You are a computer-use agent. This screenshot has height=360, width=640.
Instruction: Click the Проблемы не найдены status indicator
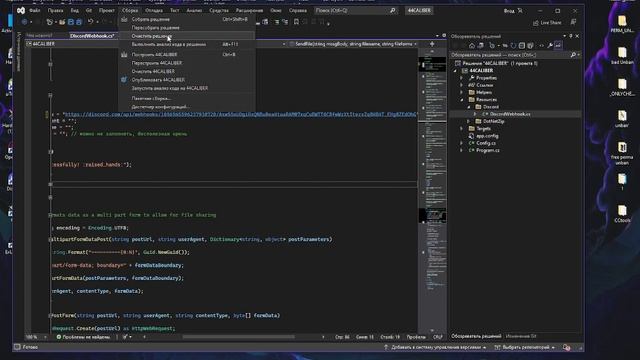click(83, 337)
